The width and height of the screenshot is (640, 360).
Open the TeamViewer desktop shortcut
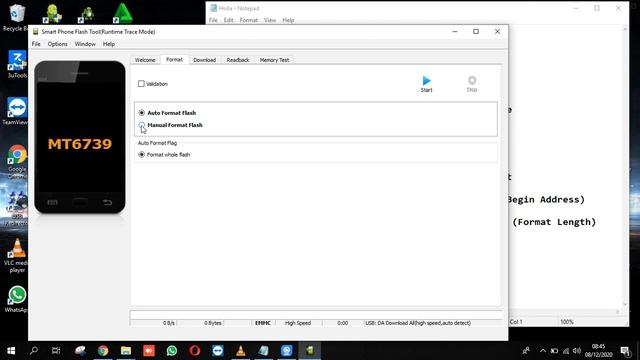pos(17,111)
